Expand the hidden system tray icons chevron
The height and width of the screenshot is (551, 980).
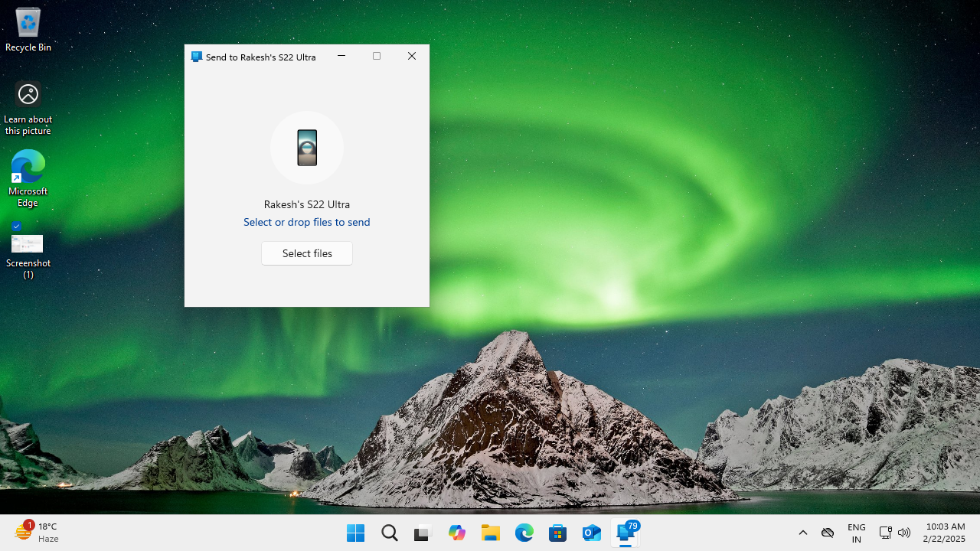[803, 533]
